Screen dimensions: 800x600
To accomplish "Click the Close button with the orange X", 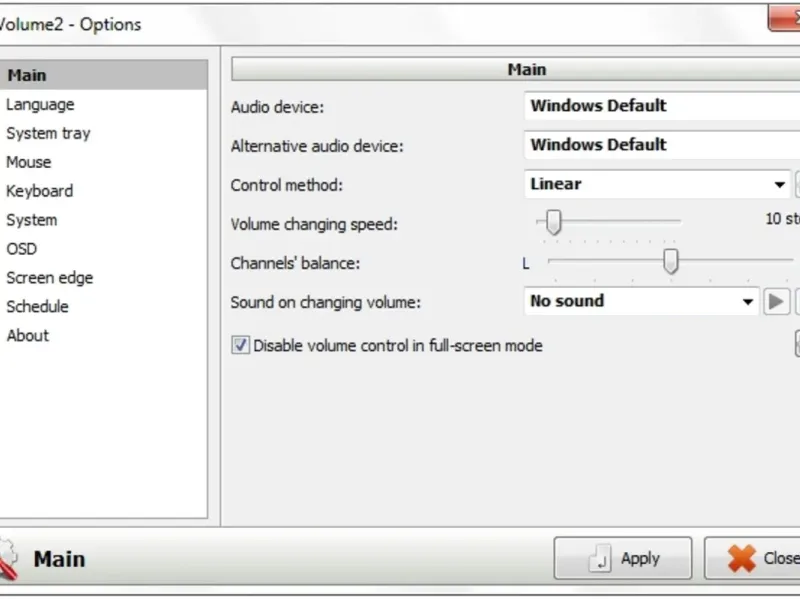I will tap(753, 558).
